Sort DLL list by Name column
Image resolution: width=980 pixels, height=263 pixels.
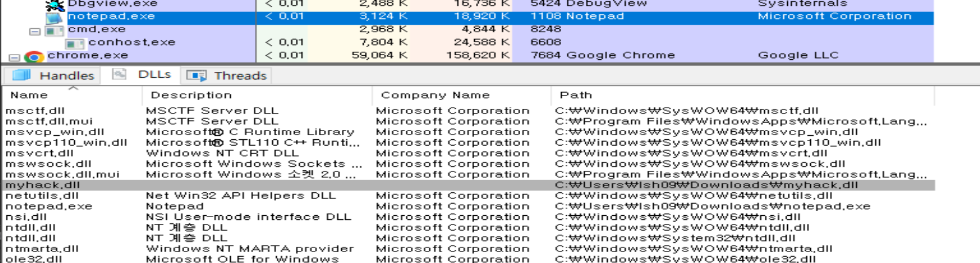pos(72,95)
